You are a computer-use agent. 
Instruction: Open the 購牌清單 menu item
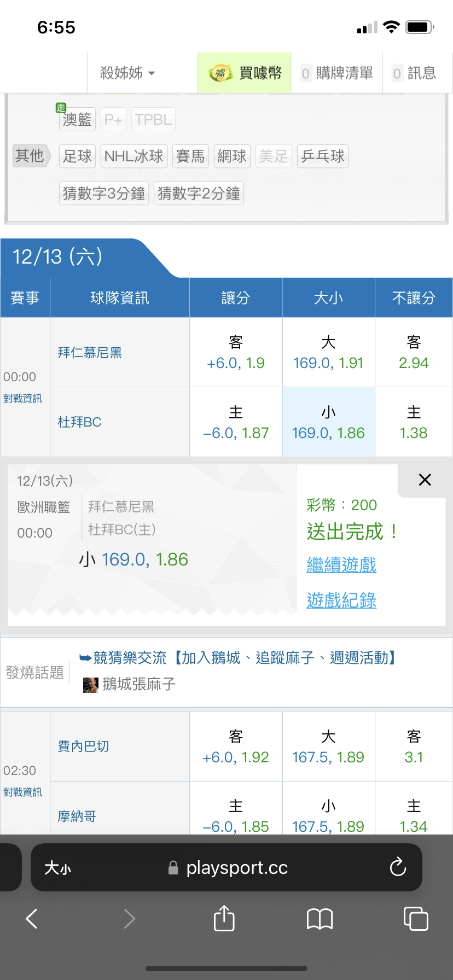point(337,73)
